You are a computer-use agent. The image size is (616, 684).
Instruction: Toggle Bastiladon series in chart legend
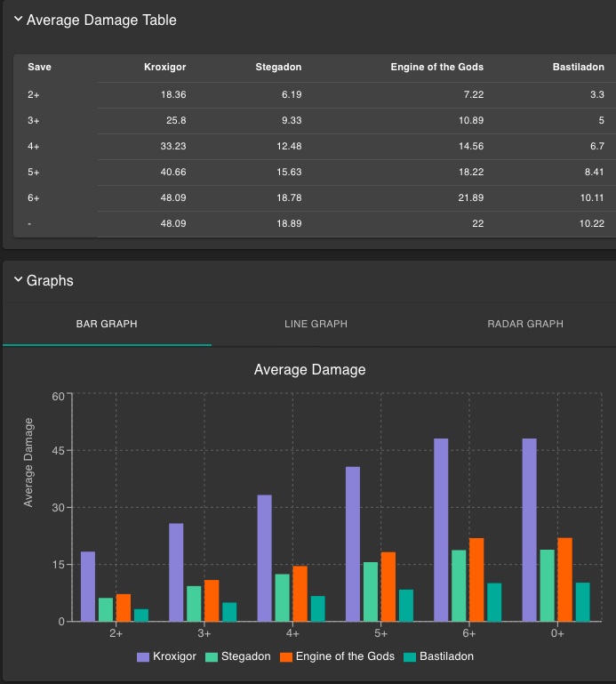[x=438, y=656]
